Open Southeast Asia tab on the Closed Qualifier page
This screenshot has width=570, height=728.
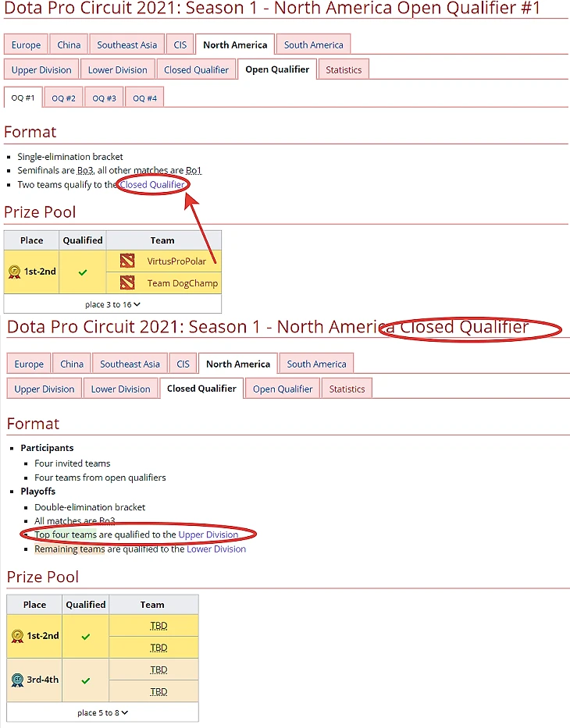(x=130, y=364)
